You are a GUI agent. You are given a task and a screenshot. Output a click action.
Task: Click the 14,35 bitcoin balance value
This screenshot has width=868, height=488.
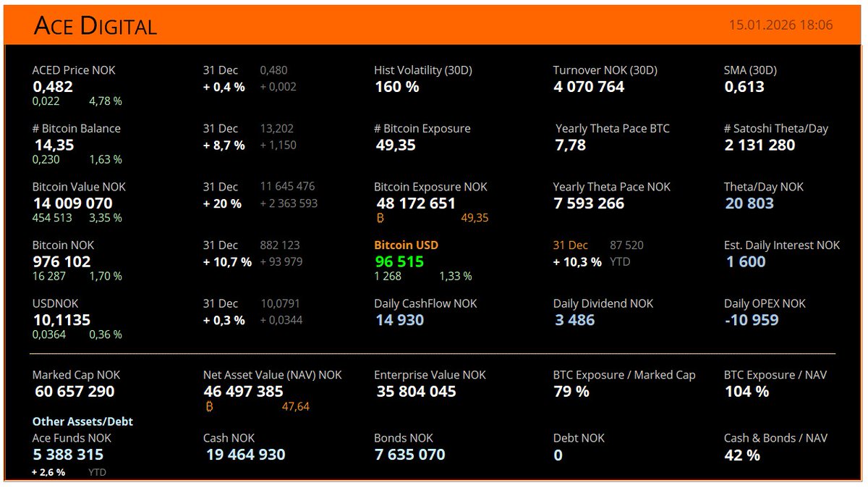[54, 145]
